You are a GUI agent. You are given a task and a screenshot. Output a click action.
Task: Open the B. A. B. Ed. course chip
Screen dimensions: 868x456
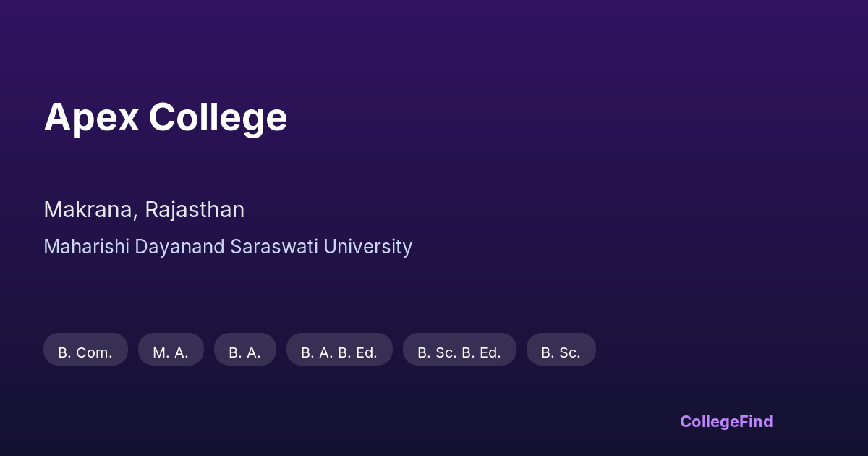click(x=339, y=350)
